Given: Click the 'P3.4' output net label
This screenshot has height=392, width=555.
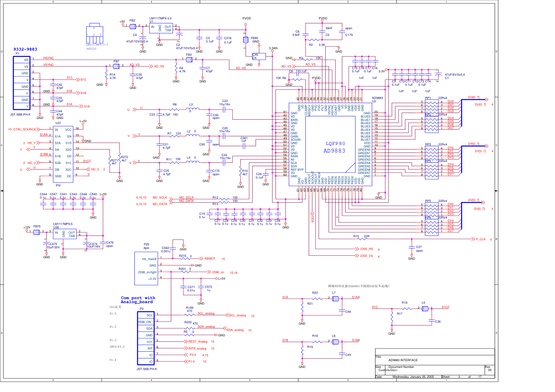Looking at the screenshot, I should pos(193,355).
